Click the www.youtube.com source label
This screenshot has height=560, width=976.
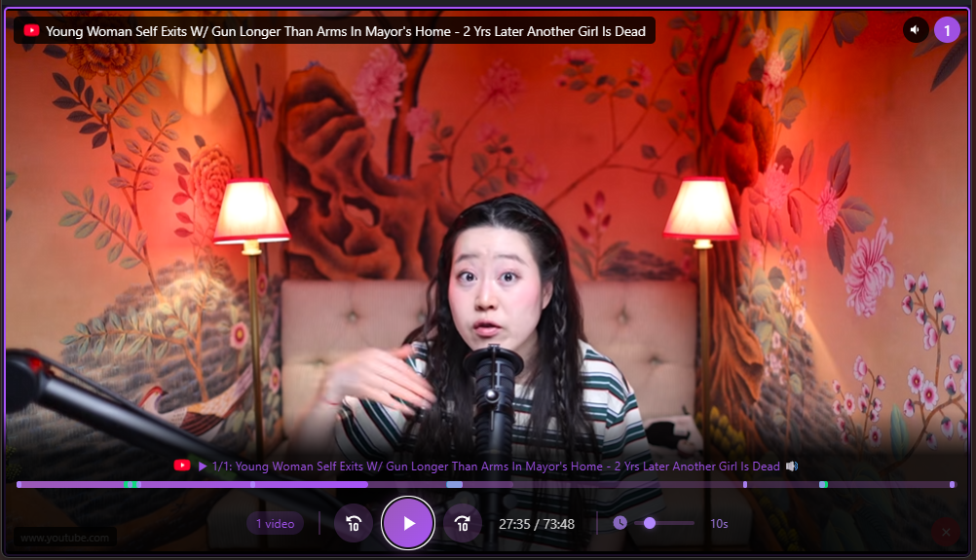point(64,538)
